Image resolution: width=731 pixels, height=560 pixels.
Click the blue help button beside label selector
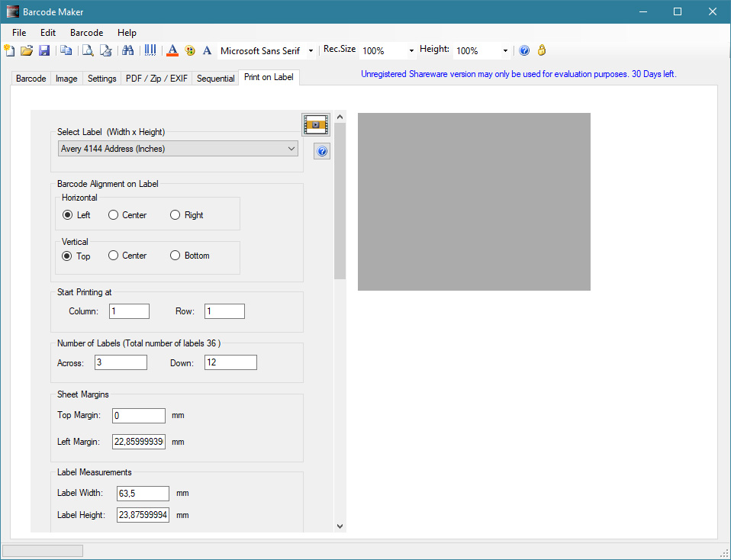(322, 152)
